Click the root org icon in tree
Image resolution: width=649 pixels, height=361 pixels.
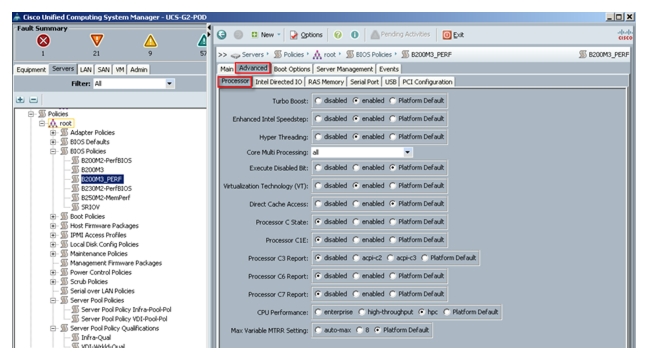(x=53, y=123)
